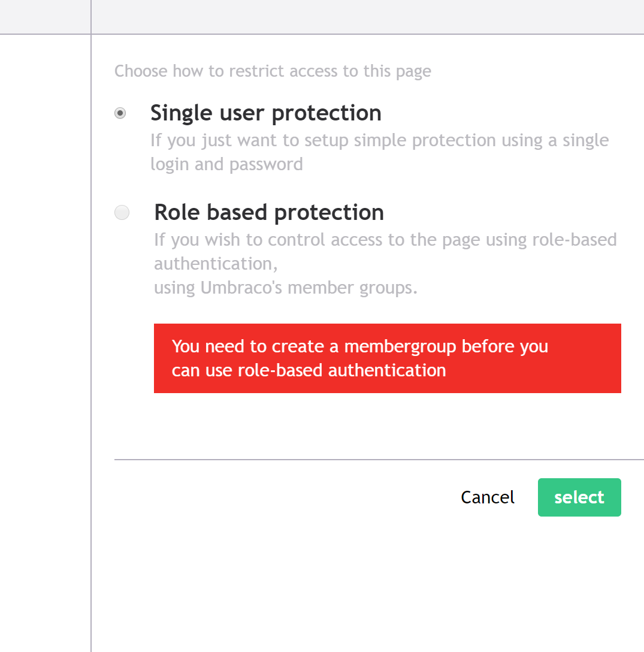Cancel the access restriction dialog
The width and height of the screenshot is (644, 652).
(487, 497)
